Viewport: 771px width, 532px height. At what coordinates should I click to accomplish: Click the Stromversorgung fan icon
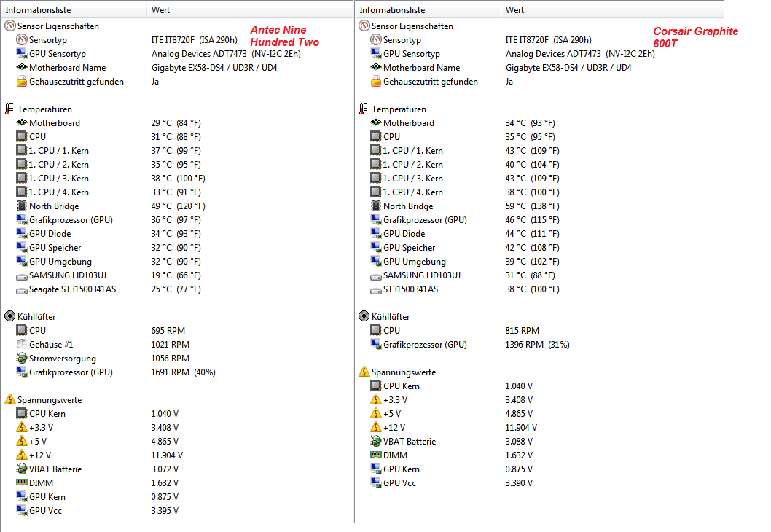(22, 358)
